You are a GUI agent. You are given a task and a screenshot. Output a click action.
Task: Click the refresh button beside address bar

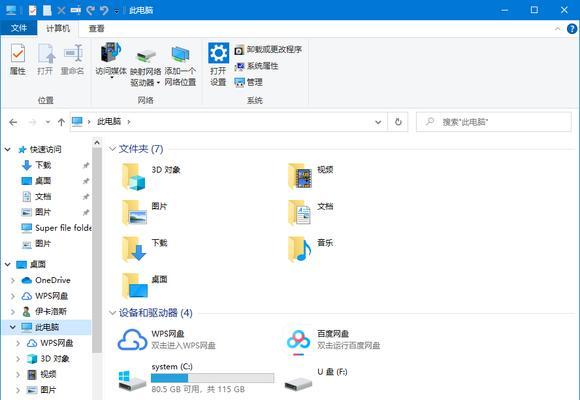pyautogui.click(x=398, y=122)
